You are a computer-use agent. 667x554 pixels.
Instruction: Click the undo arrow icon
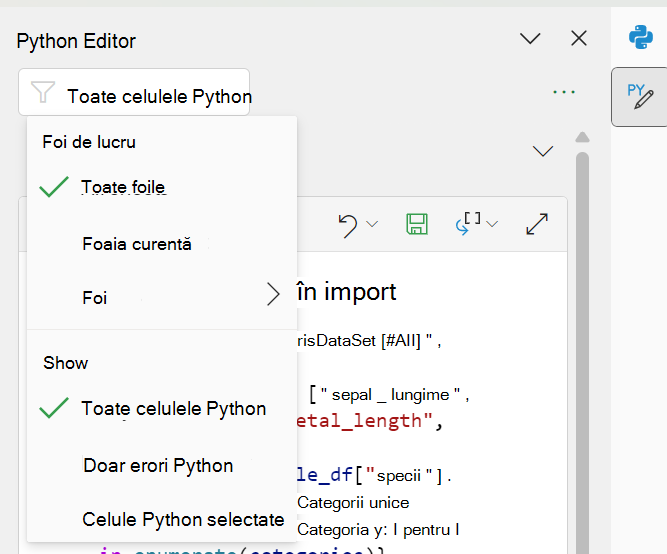click(x=348, y=225)
